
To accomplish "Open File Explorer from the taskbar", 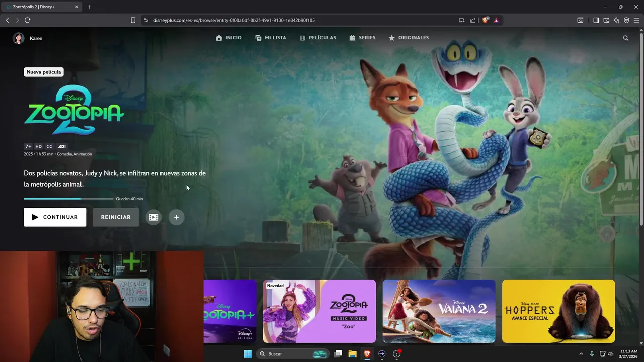I will click(x=353, y=354).
